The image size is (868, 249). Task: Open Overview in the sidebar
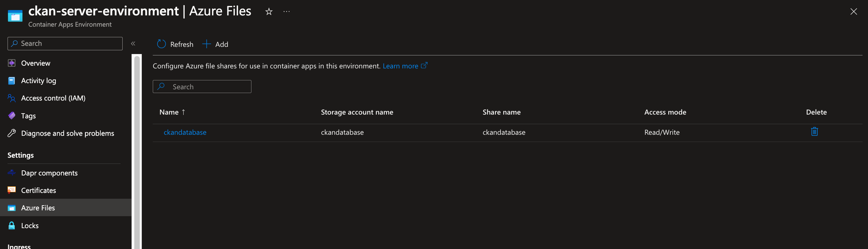tap(36, 63)
